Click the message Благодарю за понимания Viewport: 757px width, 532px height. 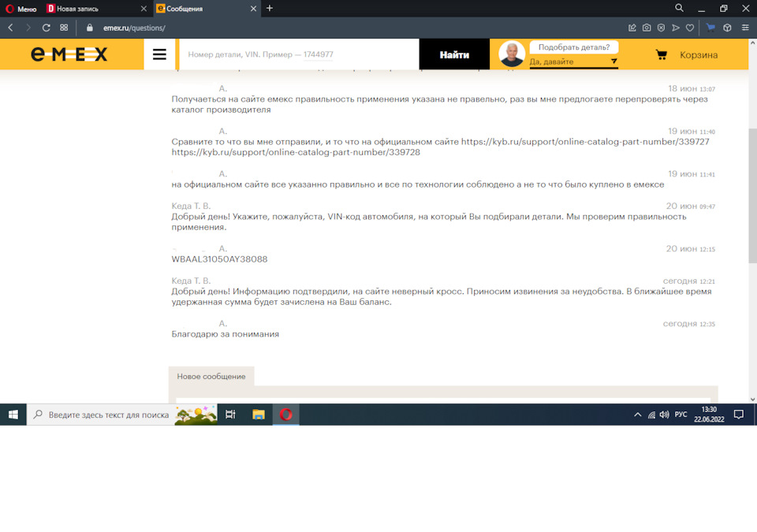(225, 334)
